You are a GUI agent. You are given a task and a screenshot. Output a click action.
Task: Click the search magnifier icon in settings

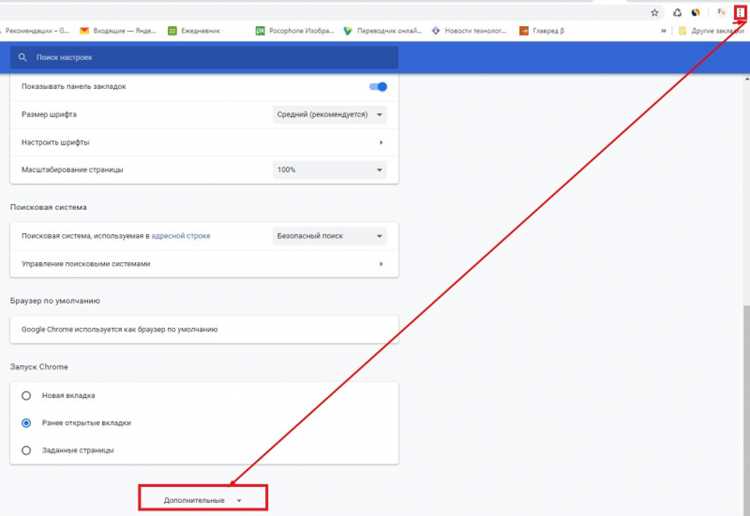22,57
